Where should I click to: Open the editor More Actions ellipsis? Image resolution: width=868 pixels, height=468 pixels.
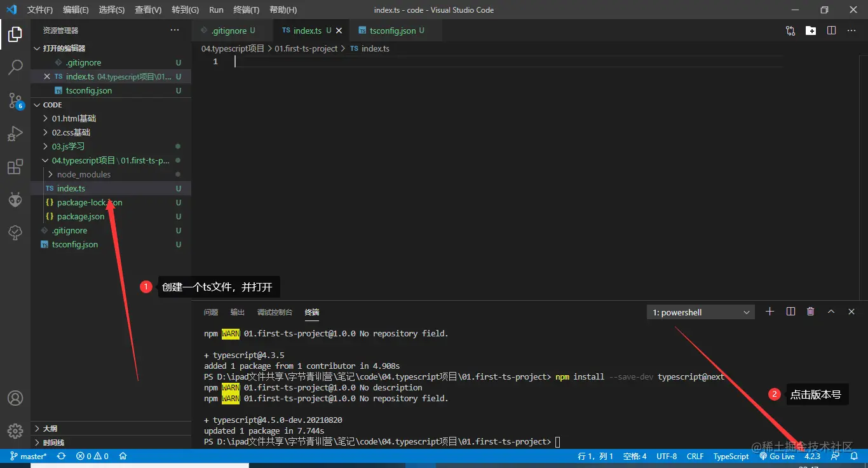(851, 31)
